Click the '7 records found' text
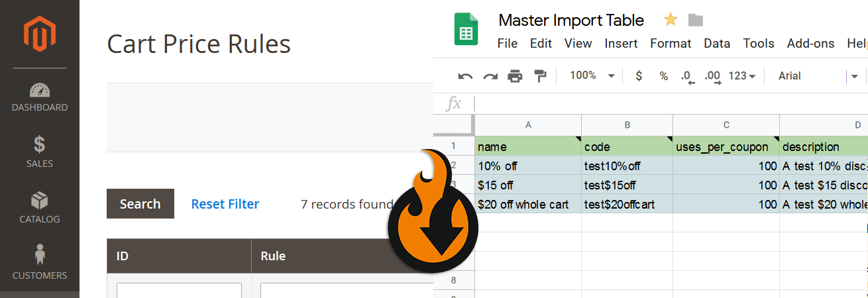Image resolution: width=868 pixels, height=298 pixels. pos(347,204)
